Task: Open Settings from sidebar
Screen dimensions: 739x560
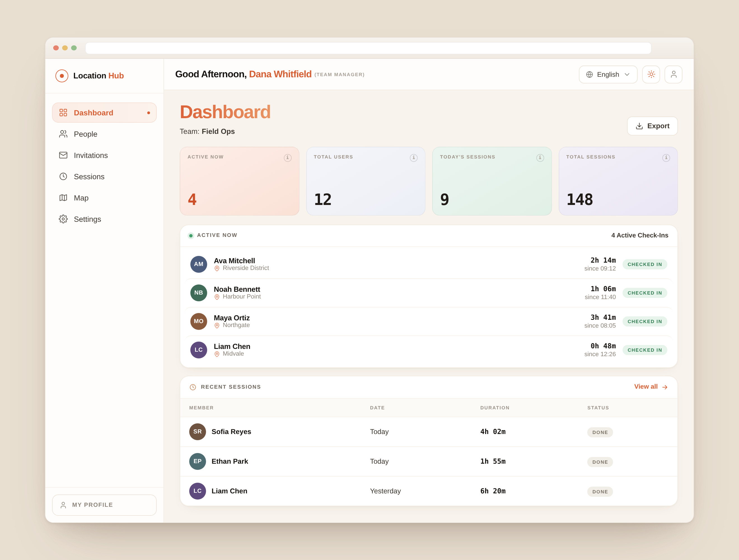Action: click(x=104, y=219)
